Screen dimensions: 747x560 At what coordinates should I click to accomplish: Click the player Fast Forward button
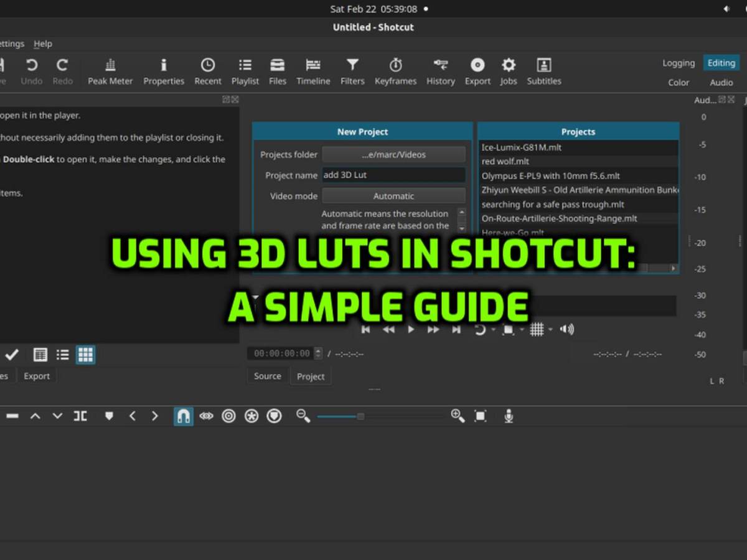coord(433,329)
